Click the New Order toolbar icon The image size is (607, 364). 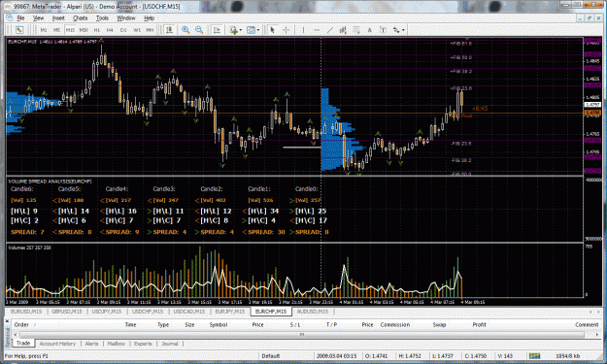point(19,30)
